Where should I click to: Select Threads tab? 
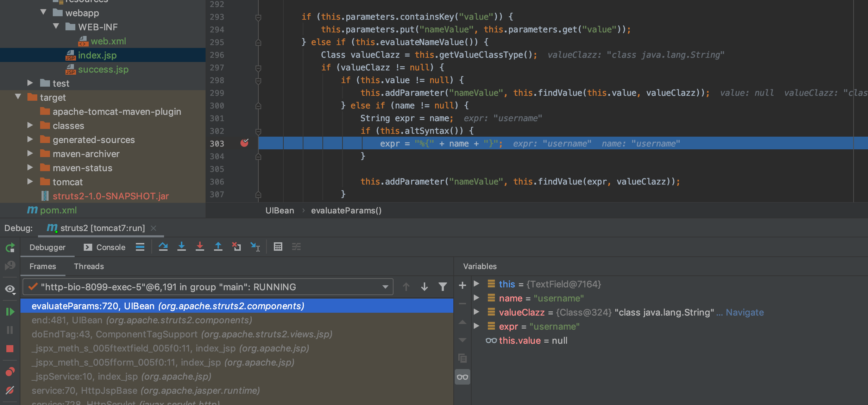click(89, 266)
